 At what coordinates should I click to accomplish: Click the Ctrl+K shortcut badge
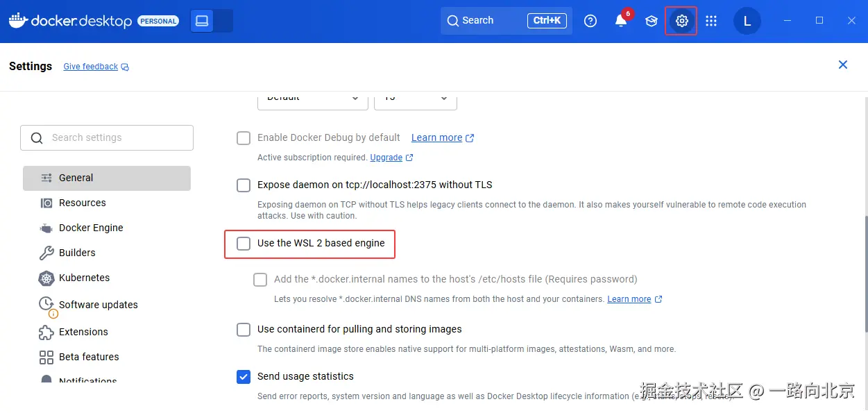pyautogui.click(x=547, y=21)
